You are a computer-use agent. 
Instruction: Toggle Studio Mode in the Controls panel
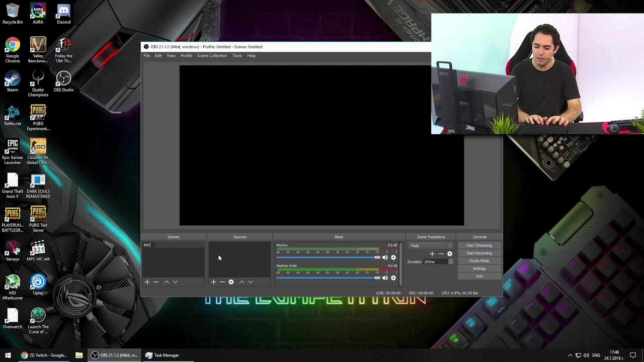pos(479,261)
